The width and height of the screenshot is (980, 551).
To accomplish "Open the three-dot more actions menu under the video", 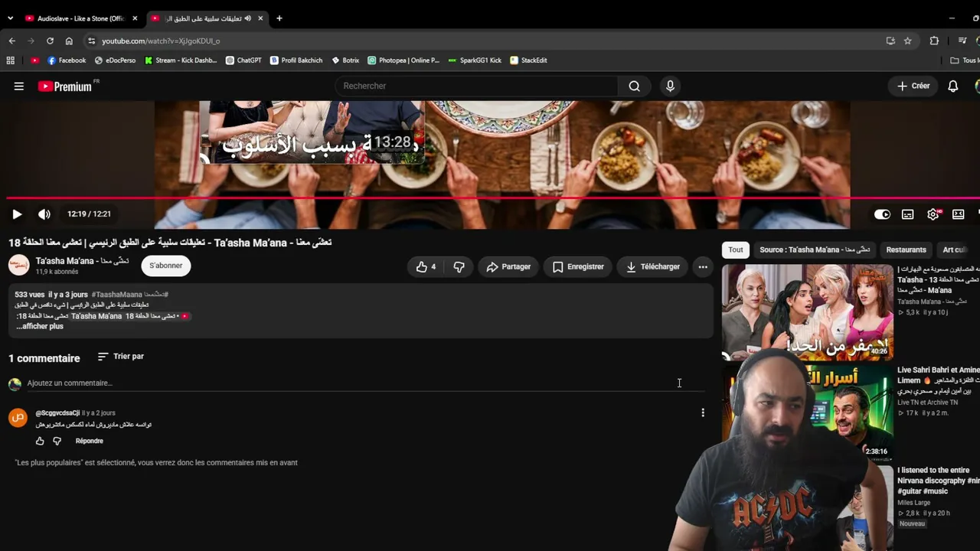I will click(x=703, y=266).
